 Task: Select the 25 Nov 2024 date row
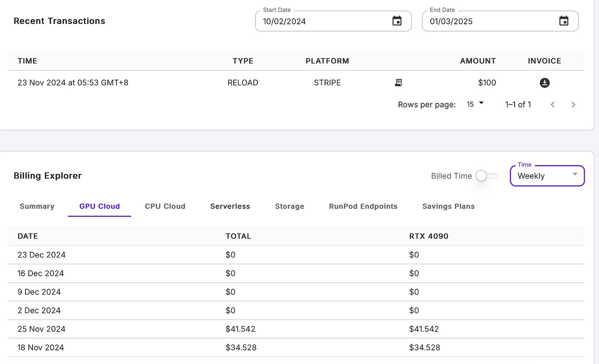[296, 329]
